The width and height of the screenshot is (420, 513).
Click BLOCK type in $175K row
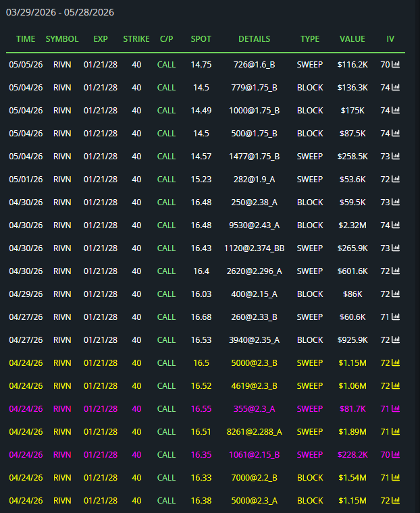tap(310, 110)
